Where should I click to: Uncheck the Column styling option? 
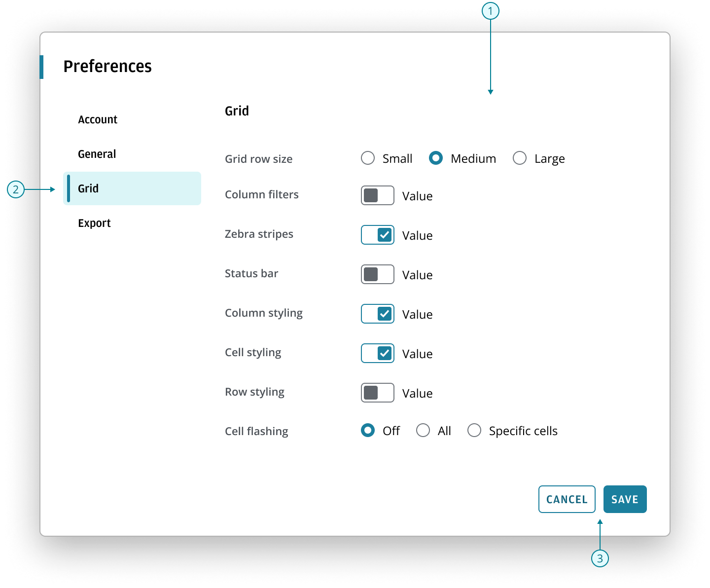pos(378,314)
